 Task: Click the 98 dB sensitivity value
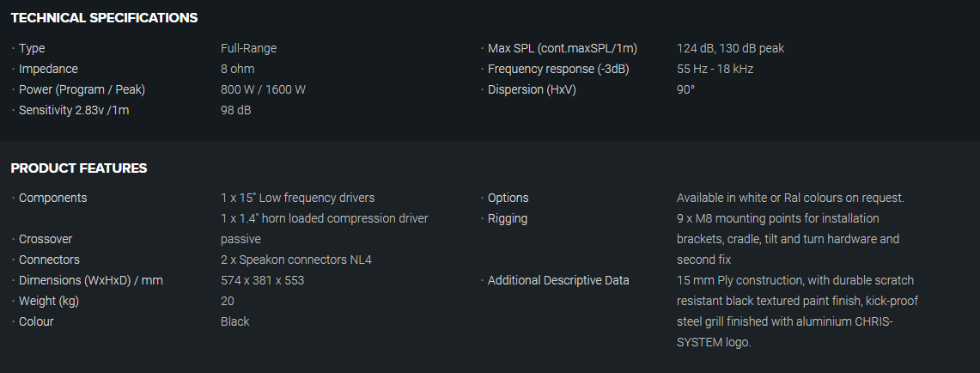(236, 110)
